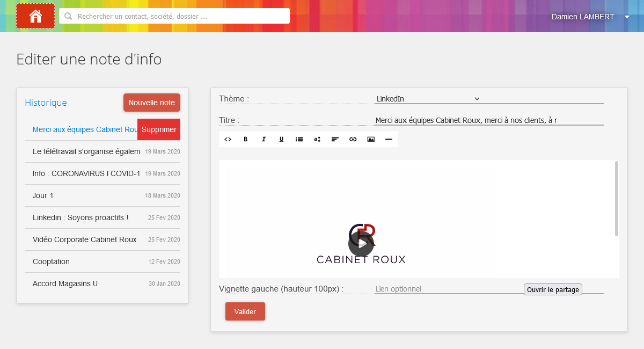Image resolution: width=644 pixels, height=349 pixels.
Task: Edit the Titre text field
Action: [489, 120]
